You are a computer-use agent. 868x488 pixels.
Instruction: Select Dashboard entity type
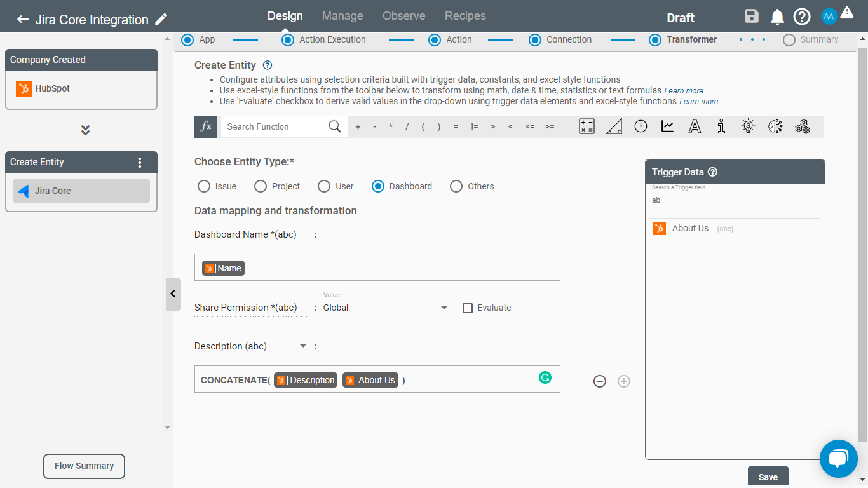pyautogui.click(x=378, y=186)
